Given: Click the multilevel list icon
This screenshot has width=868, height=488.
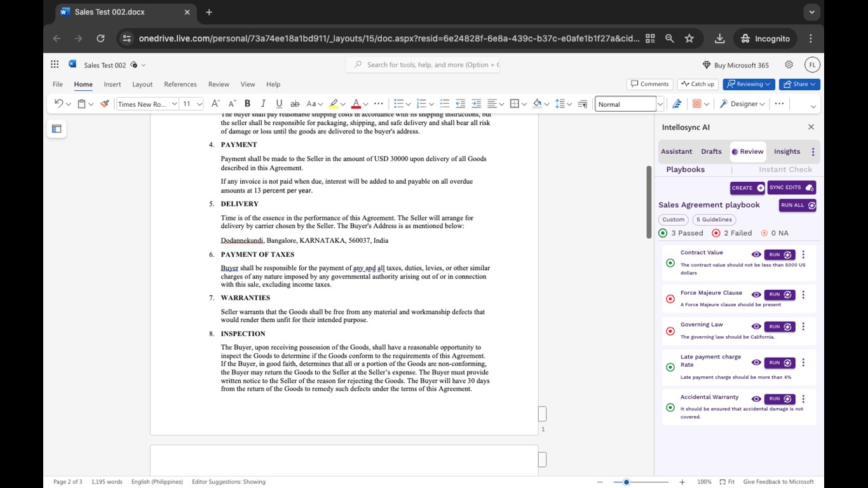Looking at the screenshot, I should (x=445, y=104).
